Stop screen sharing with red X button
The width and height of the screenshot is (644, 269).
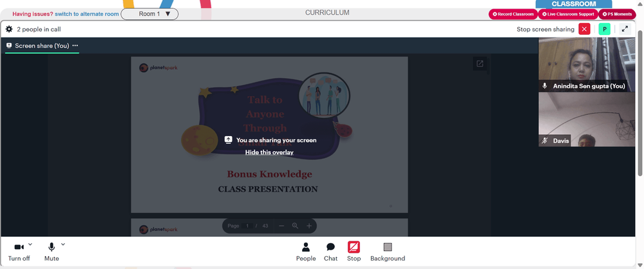[x=585, y=29]
